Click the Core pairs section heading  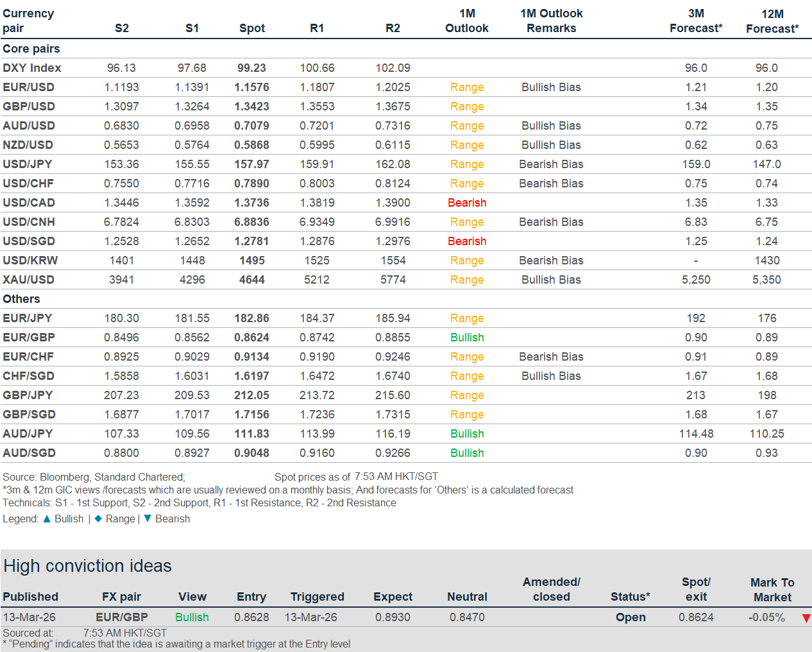tap(31, 49)
